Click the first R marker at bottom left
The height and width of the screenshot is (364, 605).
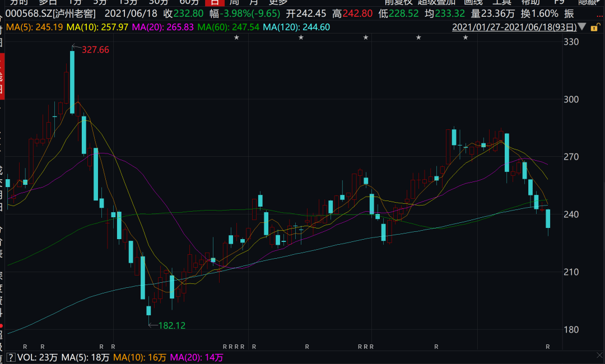click(x=25, y=347)
